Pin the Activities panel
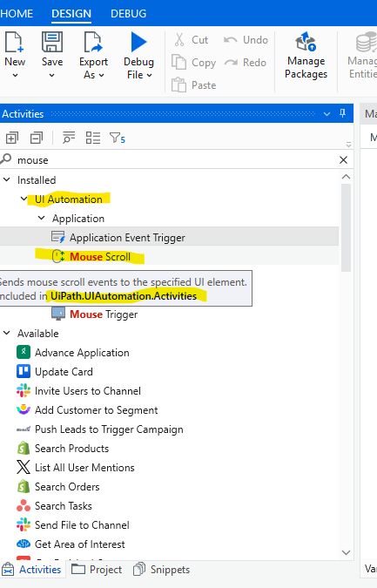 [342, 113]
